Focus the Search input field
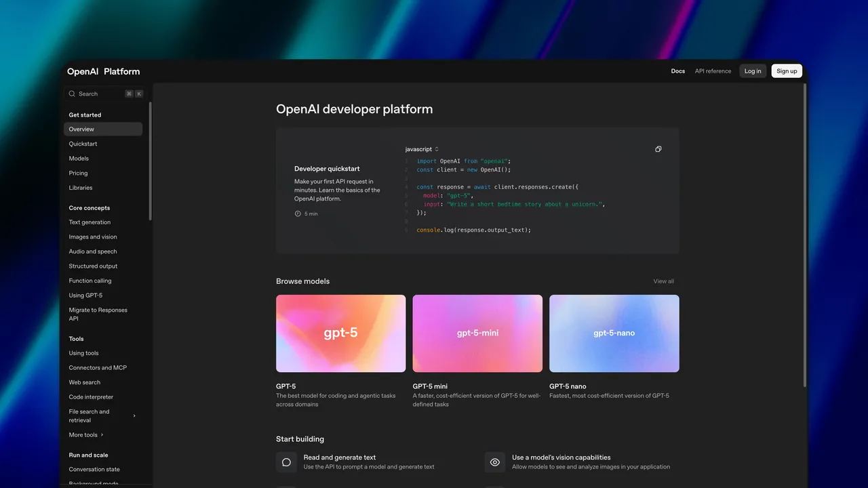 click(104, 94)
